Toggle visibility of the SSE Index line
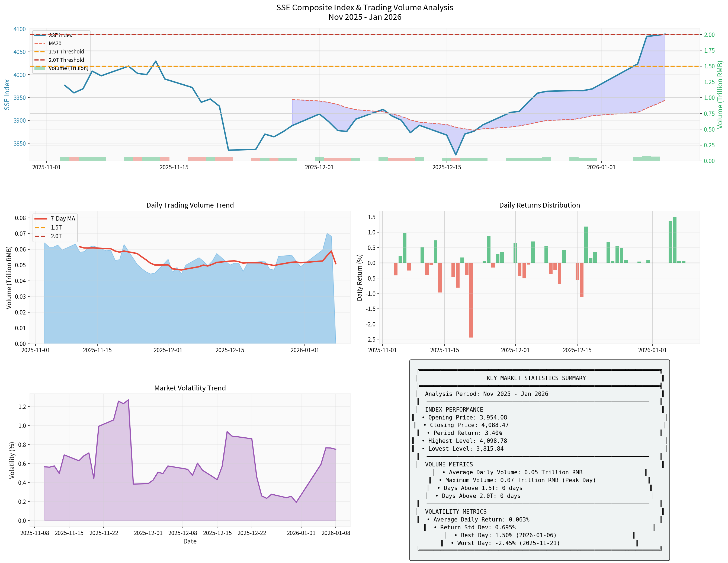This screenshot has width=728, height=563. (x=40, y=35)
